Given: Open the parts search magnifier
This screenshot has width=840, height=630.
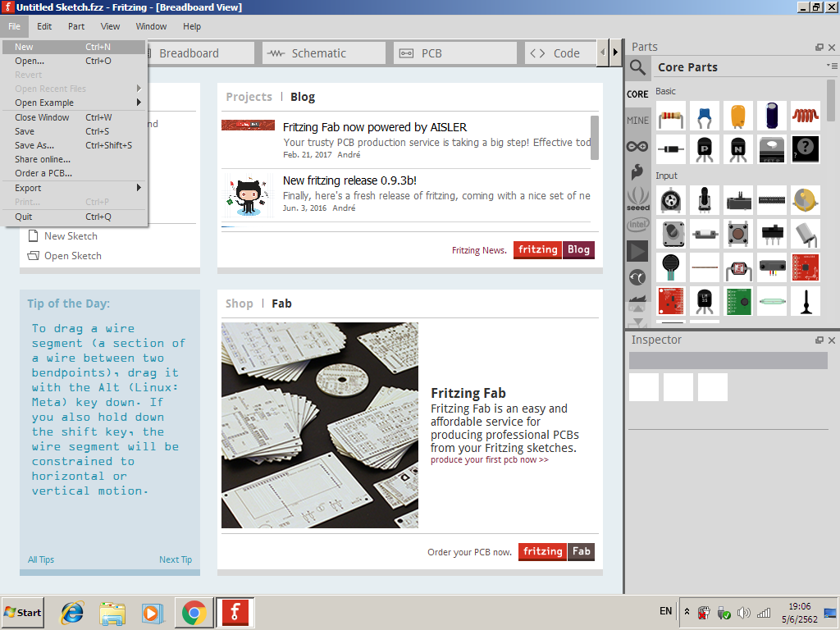Looking at the screenshot, I should point(637,67).
